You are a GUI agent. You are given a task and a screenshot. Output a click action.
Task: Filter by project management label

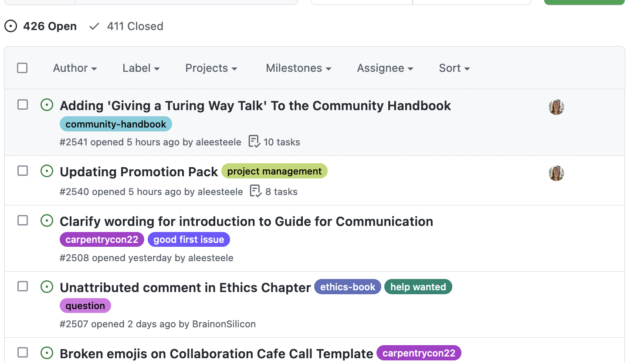point(275,171)
